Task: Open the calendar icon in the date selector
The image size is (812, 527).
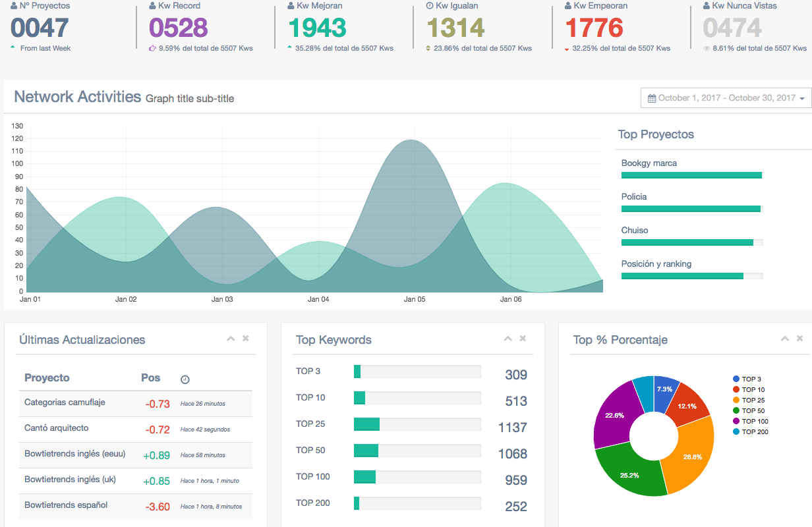Action: click(651, 97)
